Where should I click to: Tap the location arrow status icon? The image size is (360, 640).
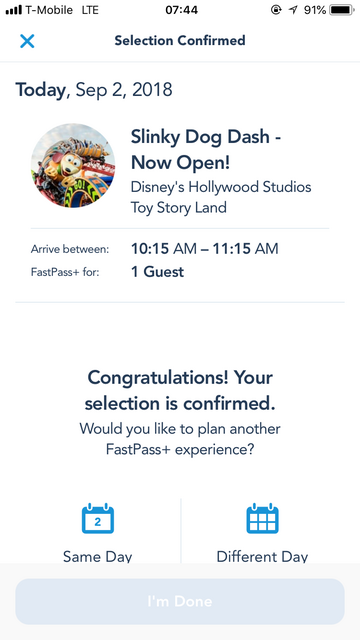point(293,10)
